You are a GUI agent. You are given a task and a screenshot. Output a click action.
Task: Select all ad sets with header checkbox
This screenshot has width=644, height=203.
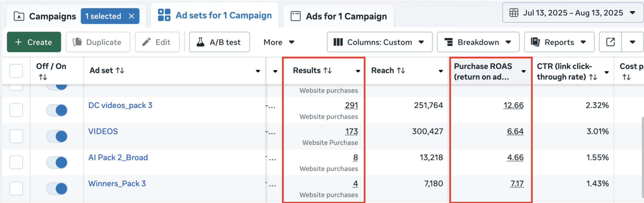coord(16,71)
